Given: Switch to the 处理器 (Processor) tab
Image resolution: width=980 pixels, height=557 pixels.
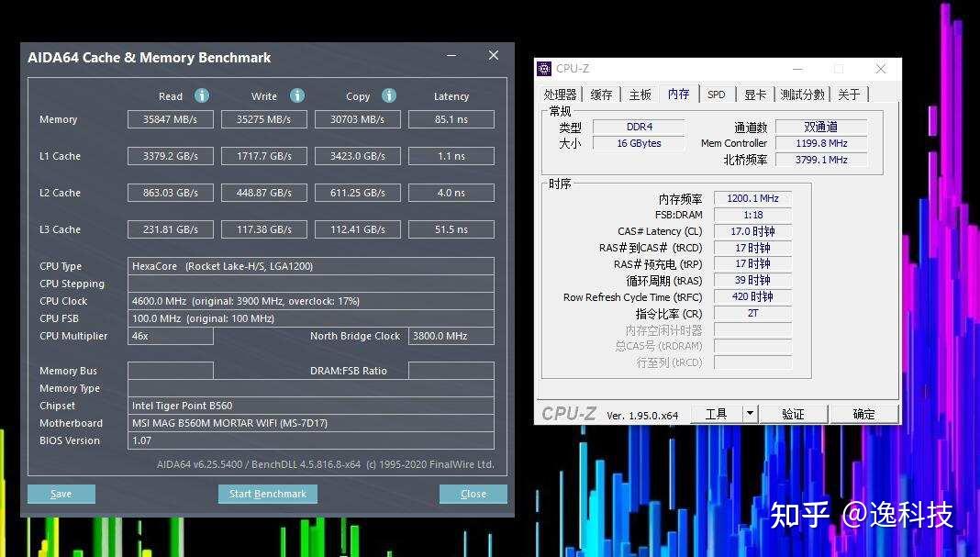Looking at the screenshot, I should pyautogui.click(x=562, y=93).
